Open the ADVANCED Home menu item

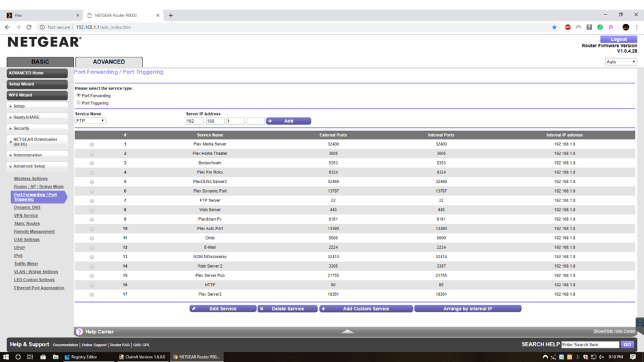tap(37, 72)
